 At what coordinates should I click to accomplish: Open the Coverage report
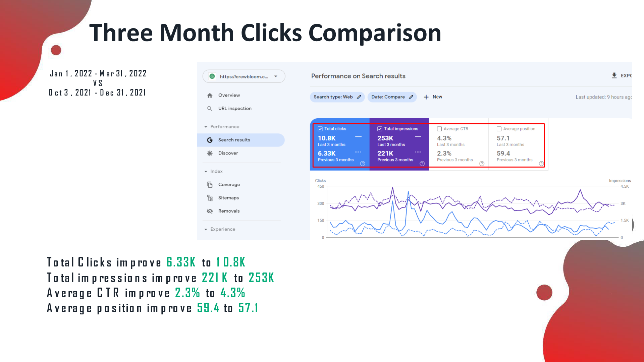click(x=229, y=185)
